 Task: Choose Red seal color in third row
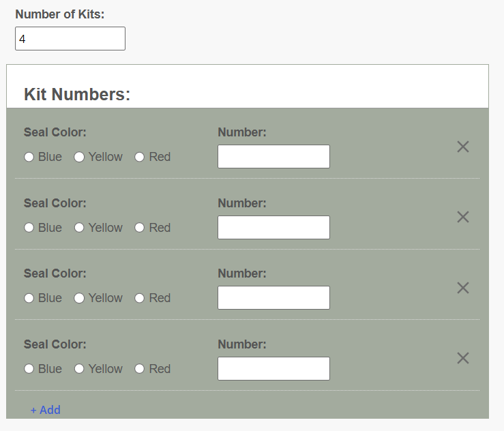click(x=140, y=298)
